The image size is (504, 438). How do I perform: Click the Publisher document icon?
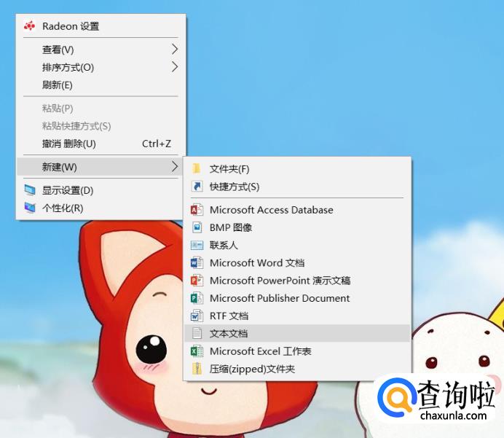[197, 298]
